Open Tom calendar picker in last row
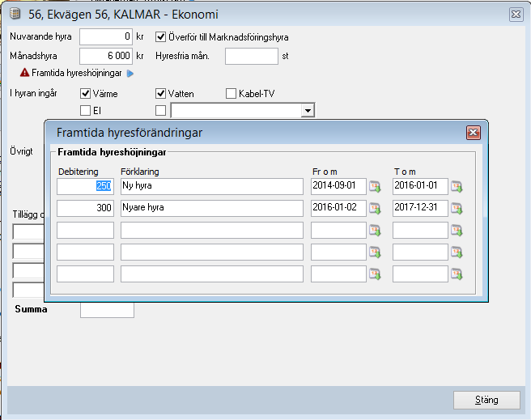The height and width of the screenshot is (420, 531). pos(457,274)
